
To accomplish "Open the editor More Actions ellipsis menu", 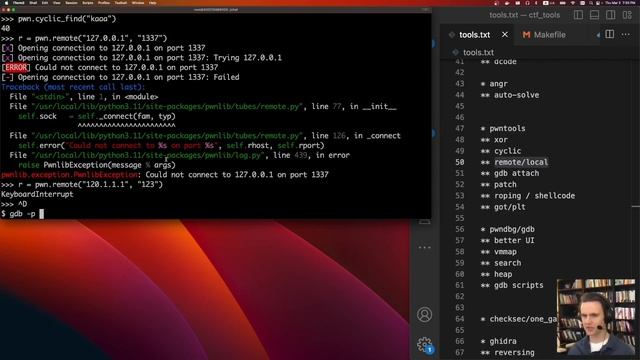I will pyautogui.click(x=626, y=35).
